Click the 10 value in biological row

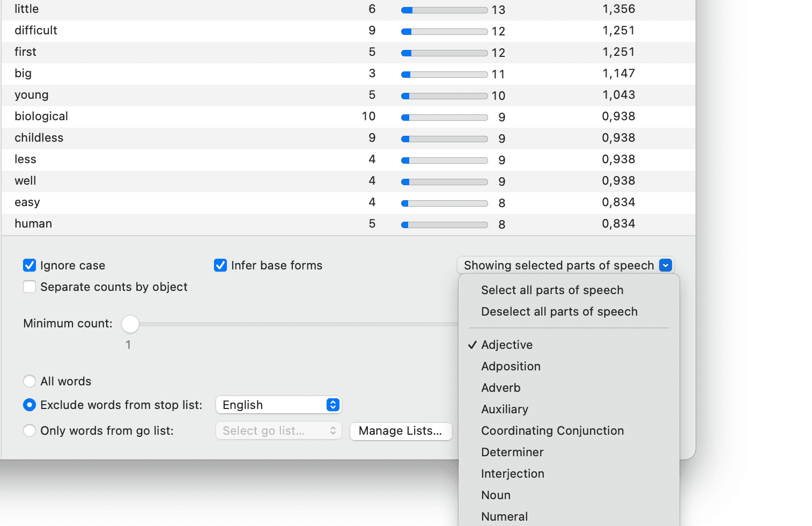[368, 116]
